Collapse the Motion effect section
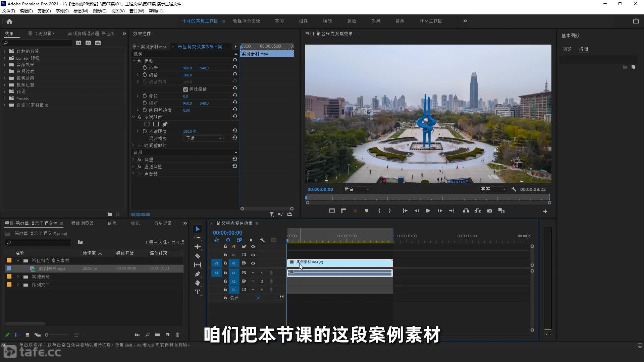This screenshot has width=644, height=362. [133, 61]
